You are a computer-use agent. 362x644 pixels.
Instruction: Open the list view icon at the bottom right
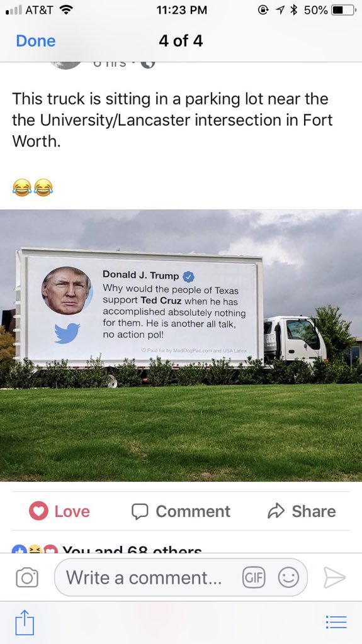coord(336,622)
